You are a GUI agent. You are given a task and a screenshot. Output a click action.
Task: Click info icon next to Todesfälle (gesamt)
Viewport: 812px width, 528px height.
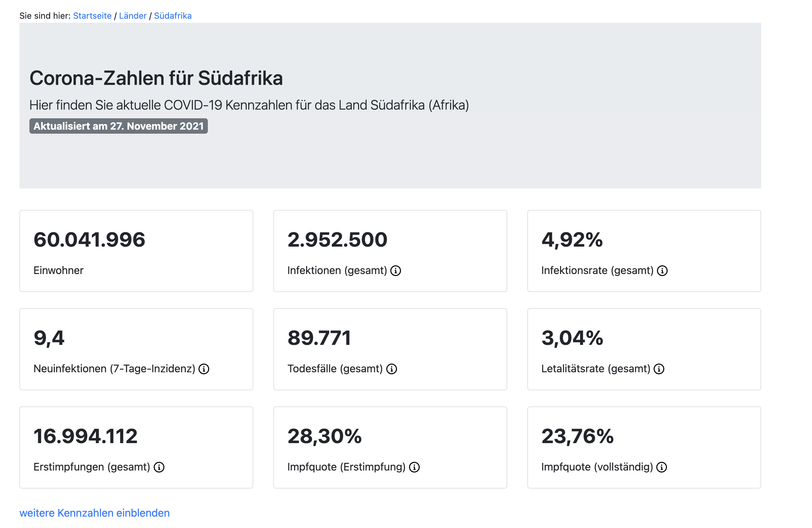pos(391,369)
